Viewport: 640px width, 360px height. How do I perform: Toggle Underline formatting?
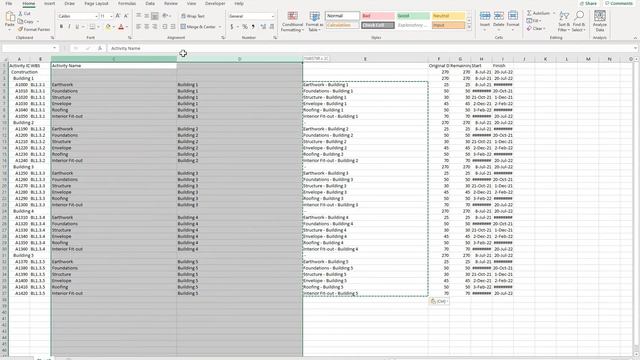(x=77, y=27)
